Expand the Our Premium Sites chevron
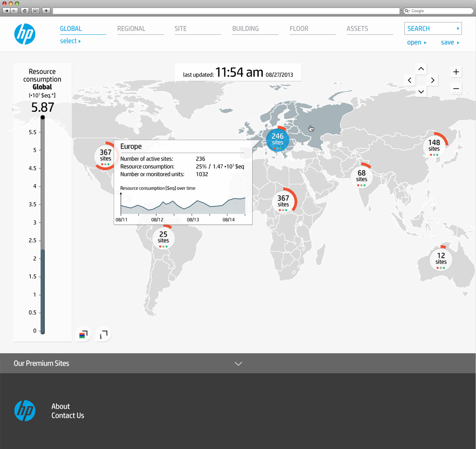Image resolution: width=476 pixels, height=449 pixels. coord(238,364)
